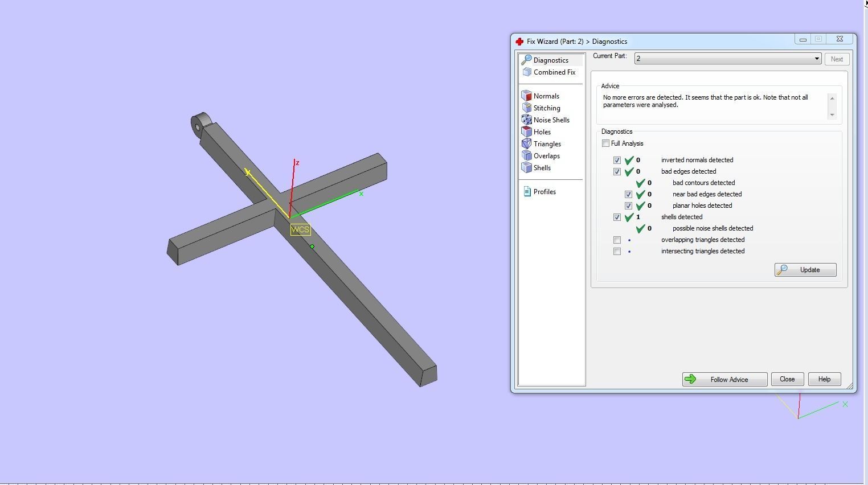Uncheck near bad edges detected checkbox
This screenshot has width=868, height=485.
coord(628,195)
